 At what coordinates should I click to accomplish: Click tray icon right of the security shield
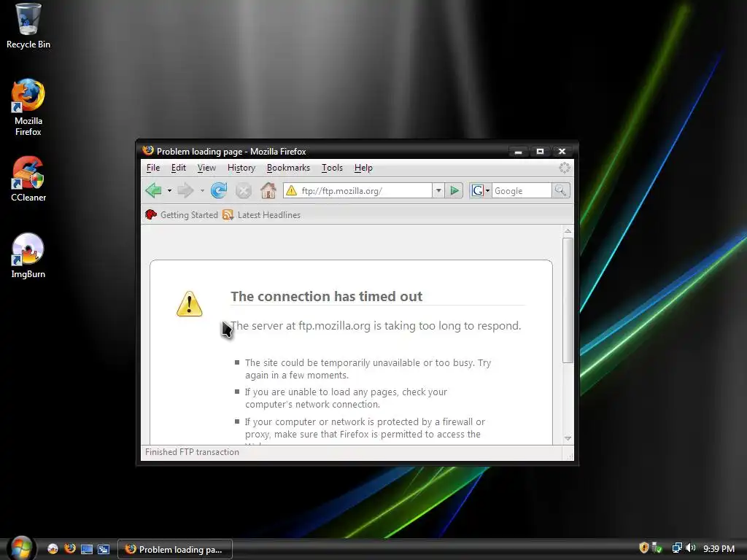tap(657, 548)
